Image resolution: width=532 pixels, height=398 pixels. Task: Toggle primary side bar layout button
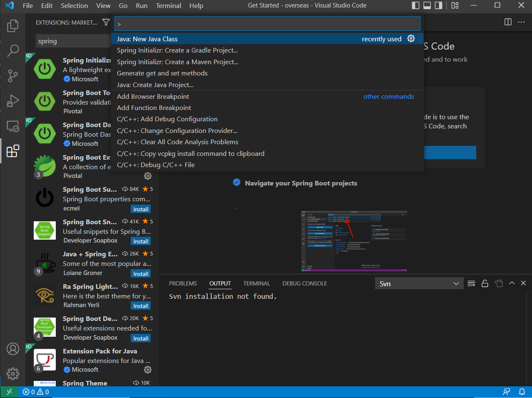click(415, 5)
